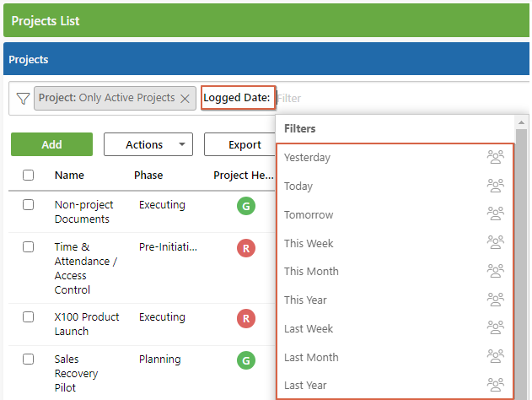532x400 pixels.
Task: Click green G health icon for Non-project Documents
Action: 246,206
